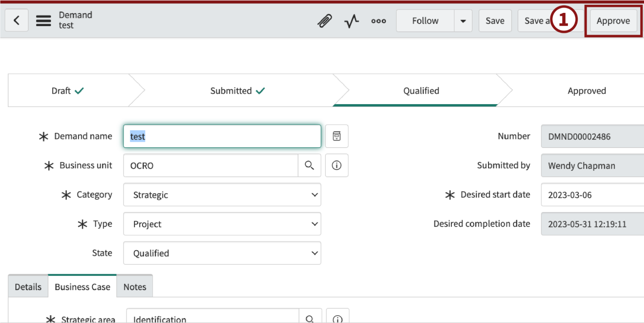Open the Strategic area lookup magnifier
This screenshot has height=323, width=644.
pos(310,318)
